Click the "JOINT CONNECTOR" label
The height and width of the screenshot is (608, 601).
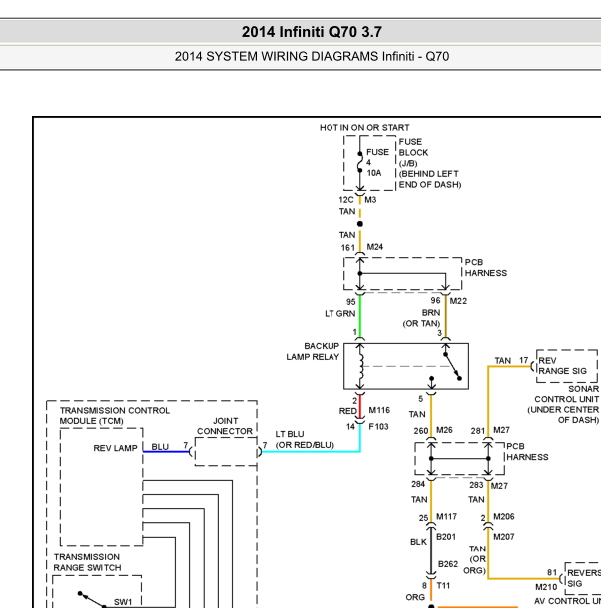tap(225, 426)
